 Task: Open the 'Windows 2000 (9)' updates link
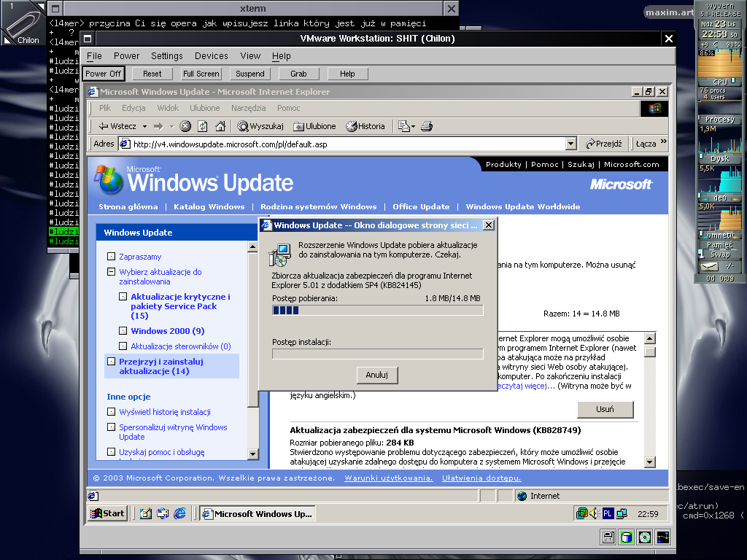click(167, 331)
